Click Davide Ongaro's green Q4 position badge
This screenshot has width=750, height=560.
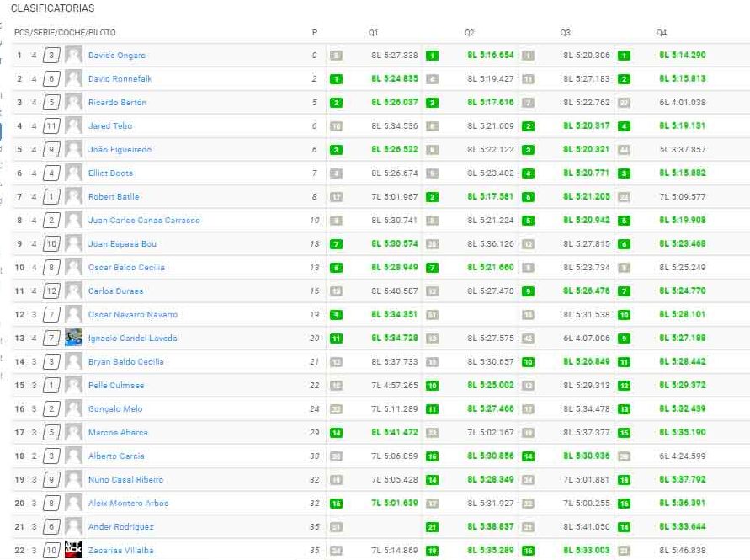[625, 56]
